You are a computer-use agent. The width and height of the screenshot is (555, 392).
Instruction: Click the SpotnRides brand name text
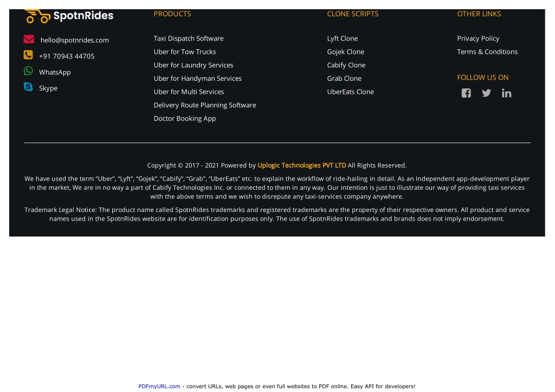coord(83,16)
